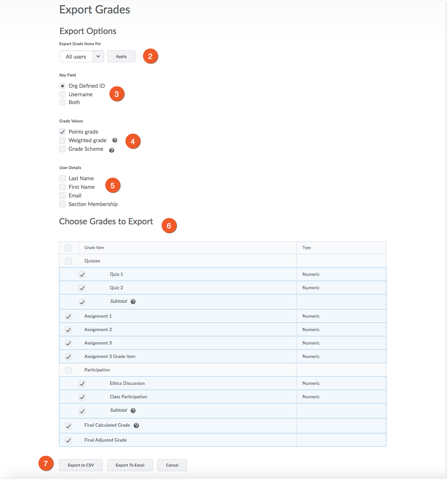
Task: Choose Both as the key field
Action: coord(62,102)
